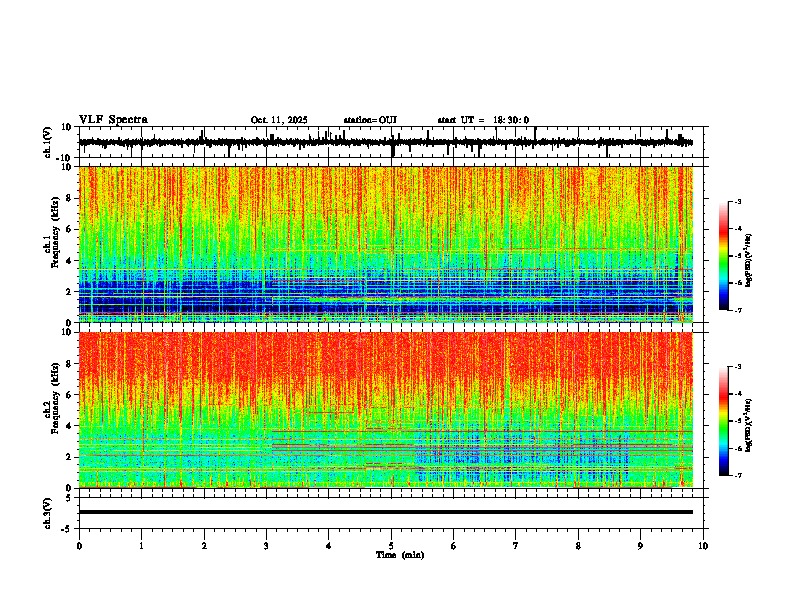
Task: Click the "station=OUI" header text
Action: [x=370, y=120]
